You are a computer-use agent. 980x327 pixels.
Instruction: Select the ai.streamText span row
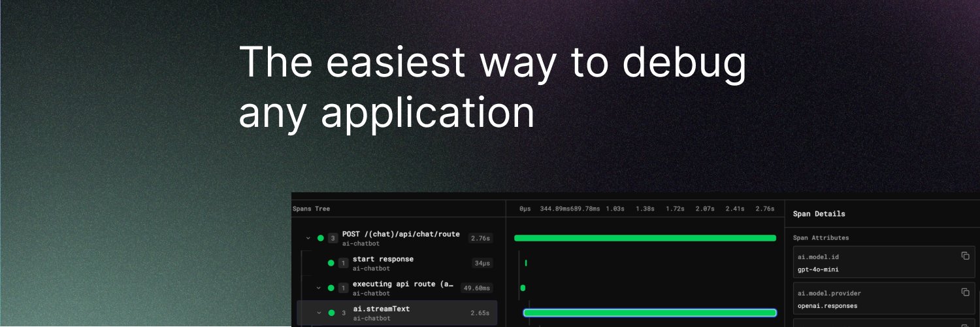coord(397,313)
